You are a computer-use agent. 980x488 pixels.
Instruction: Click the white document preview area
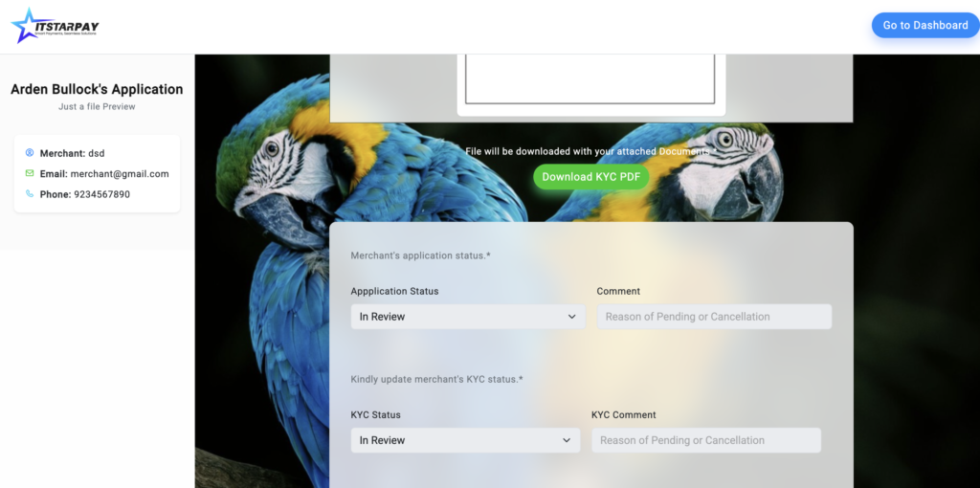590,78
